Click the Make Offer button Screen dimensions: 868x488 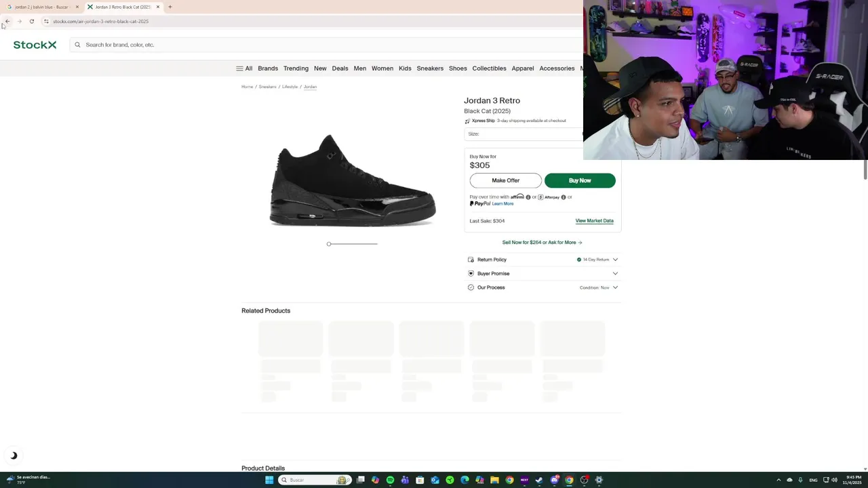(x=505, y=180)
